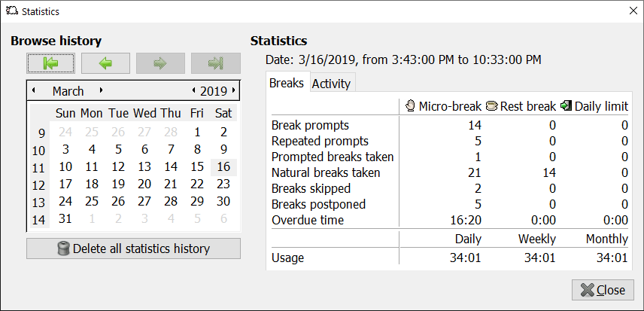Screen dimensions: 644x311
Task: Show previous month with arrow left of March
Action: tap(34, 90)
